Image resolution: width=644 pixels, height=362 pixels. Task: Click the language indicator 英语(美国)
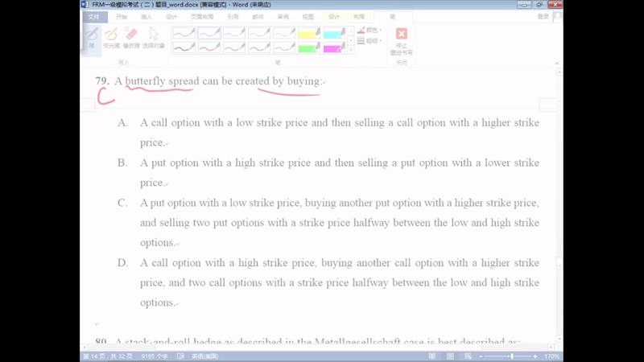tap(204, 356)
